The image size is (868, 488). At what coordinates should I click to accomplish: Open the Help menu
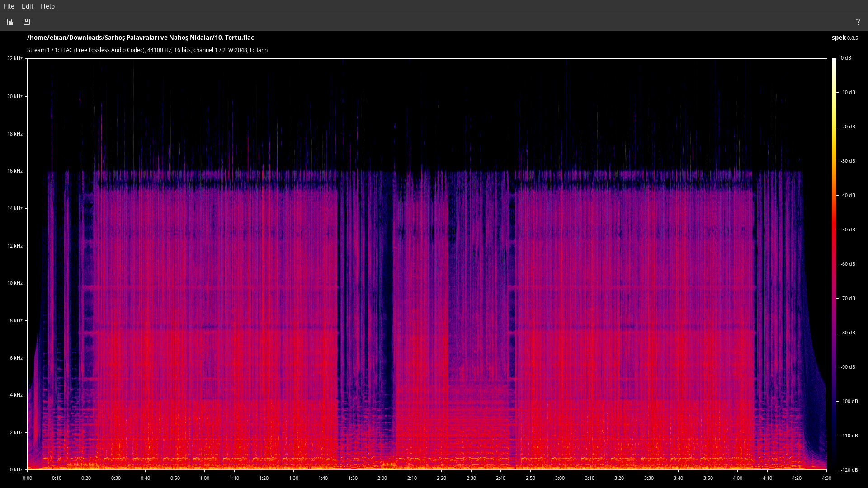(x=47, y=6)
